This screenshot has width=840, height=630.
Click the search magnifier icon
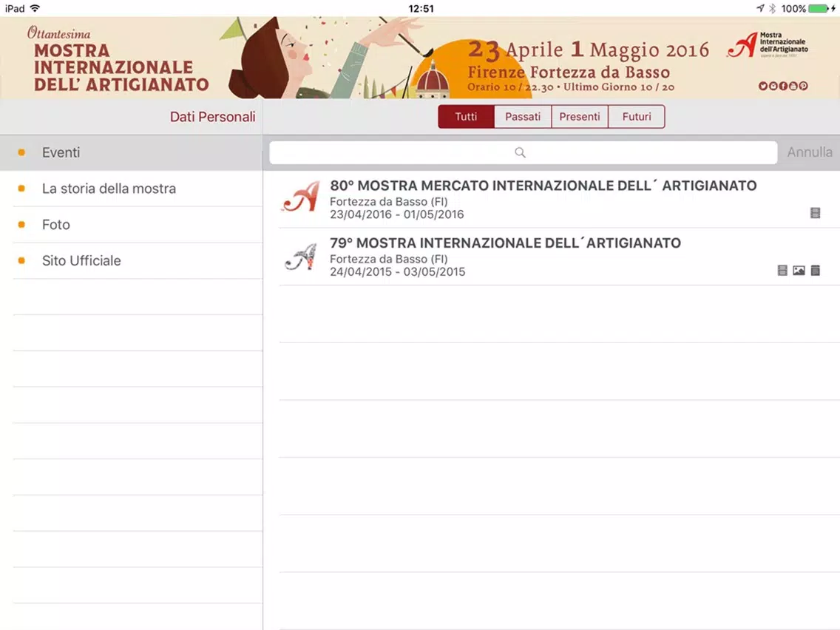point(520,152)
